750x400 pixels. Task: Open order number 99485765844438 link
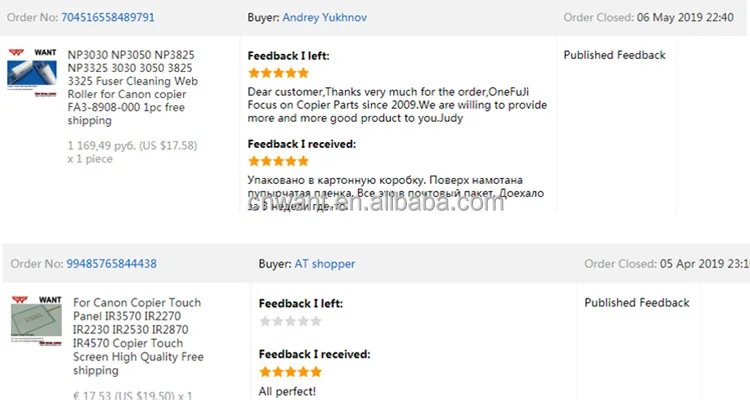click(x=111, y=264)
